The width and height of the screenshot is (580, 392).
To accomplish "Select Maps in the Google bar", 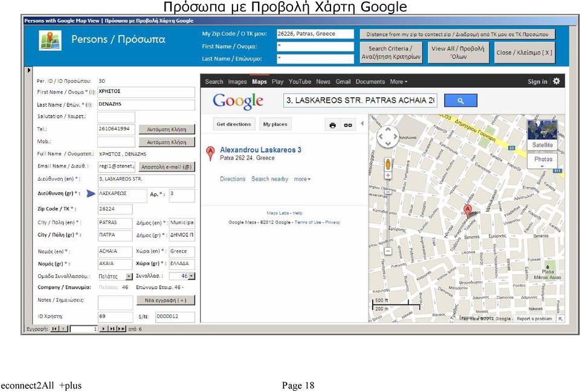I will coord(259,82).
